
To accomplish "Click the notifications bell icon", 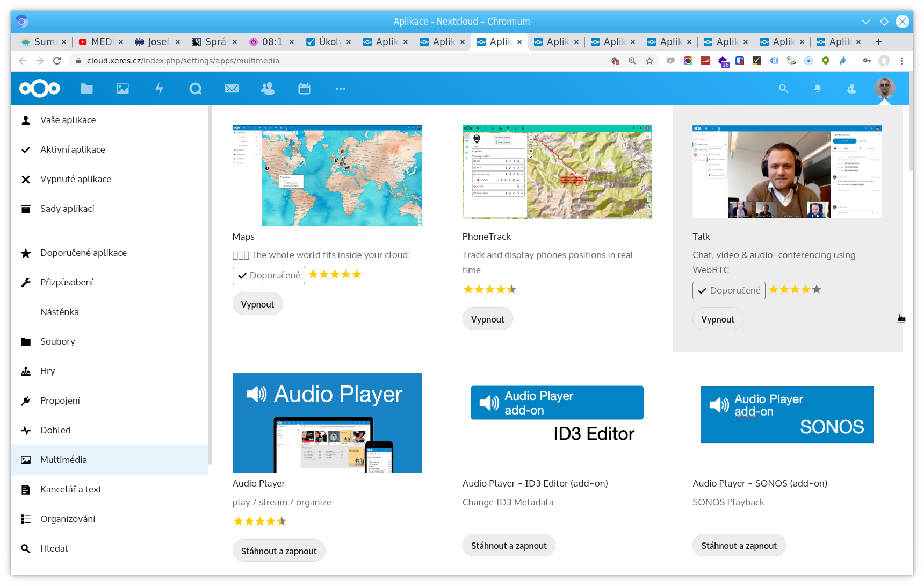I will [x=817, y=89].
